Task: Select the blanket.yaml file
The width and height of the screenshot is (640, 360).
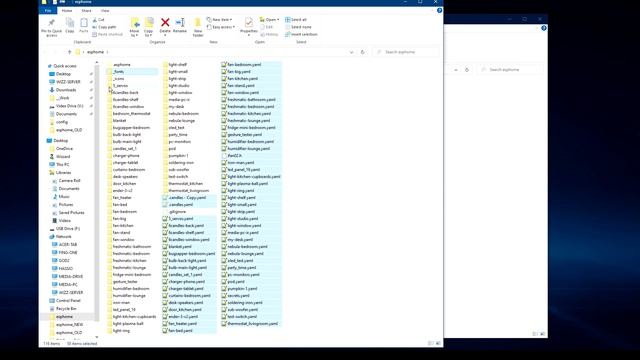Action: pos(180,247)
